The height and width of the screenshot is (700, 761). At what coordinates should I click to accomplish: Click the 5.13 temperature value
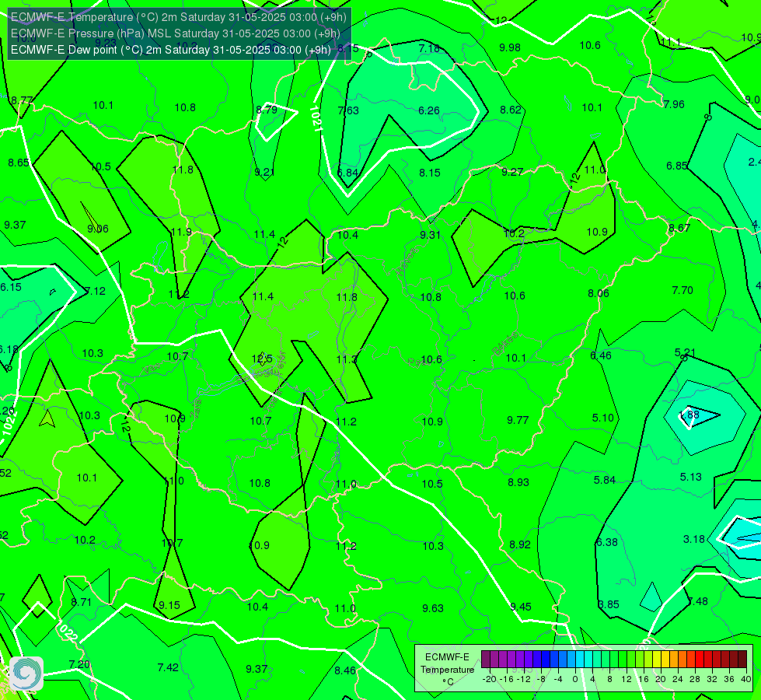690,477
